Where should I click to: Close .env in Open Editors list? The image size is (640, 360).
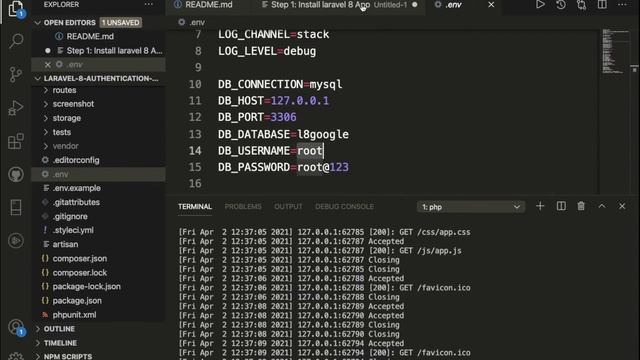48,64
